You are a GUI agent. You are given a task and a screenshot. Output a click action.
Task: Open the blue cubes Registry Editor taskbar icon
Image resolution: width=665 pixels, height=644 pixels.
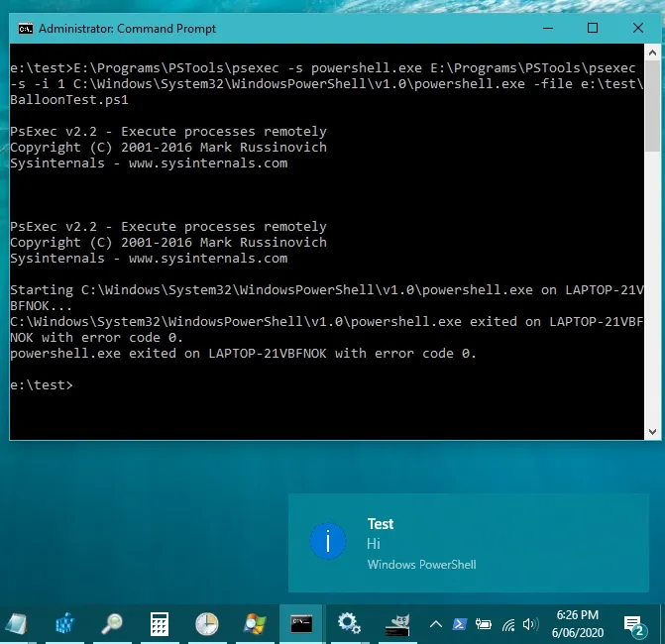64,624
